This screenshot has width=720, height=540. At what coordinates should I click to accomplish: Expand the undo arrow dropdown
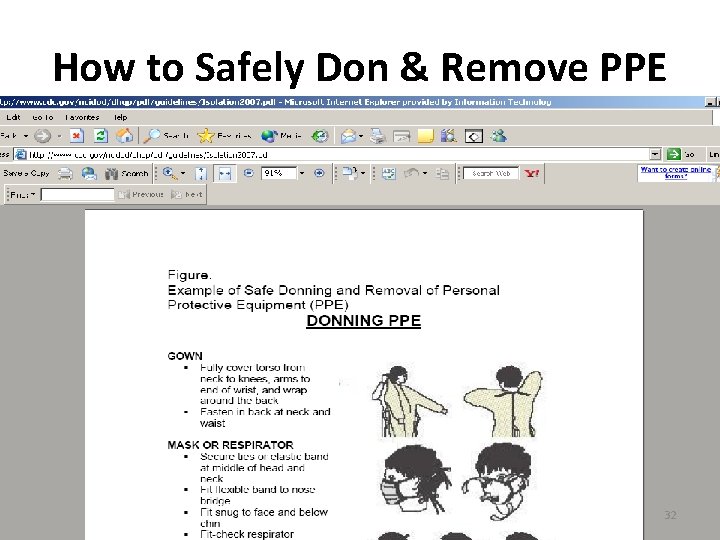pyautogui.click(x=425, y=173)
